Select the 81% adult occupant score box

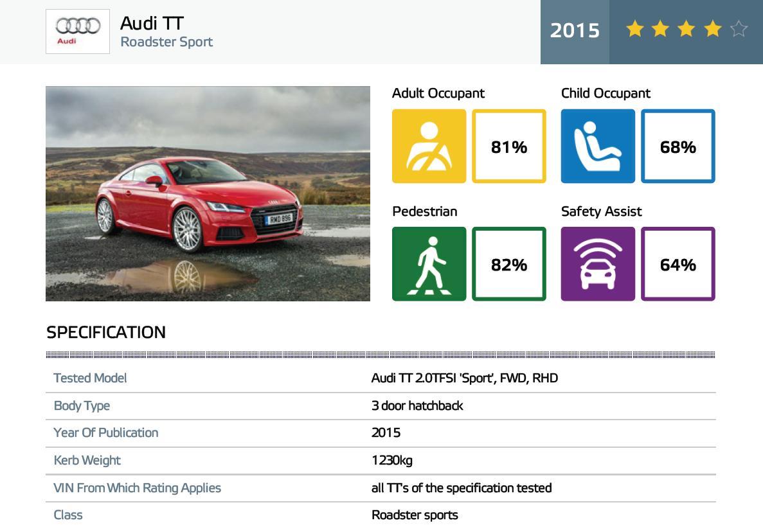click(509, 146)
